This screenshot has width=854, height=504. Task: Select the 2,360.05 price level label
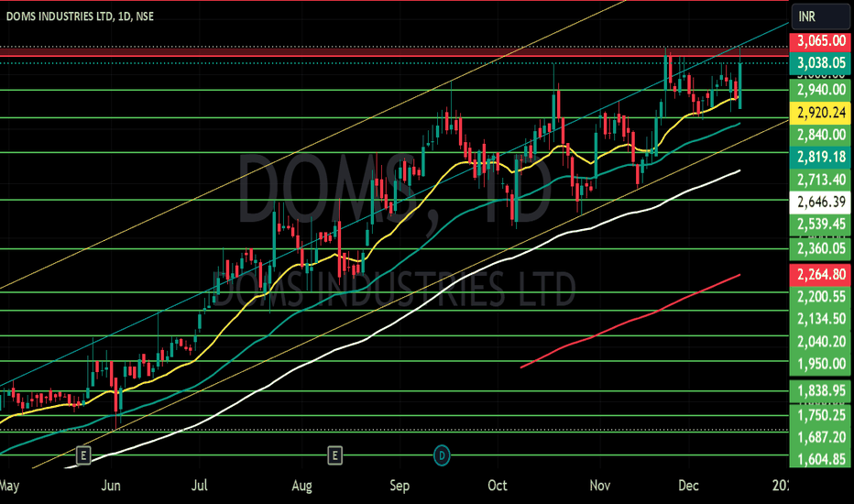820,248
